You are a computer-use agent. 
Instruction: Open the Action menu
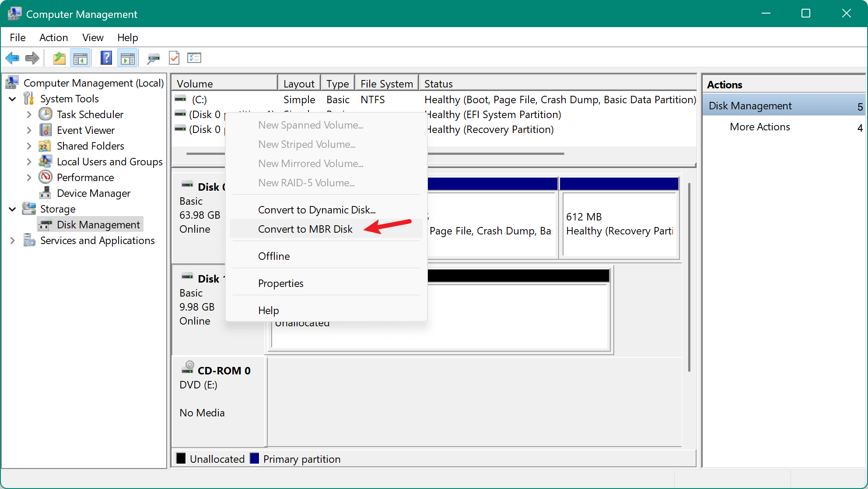tap(53, 38)
